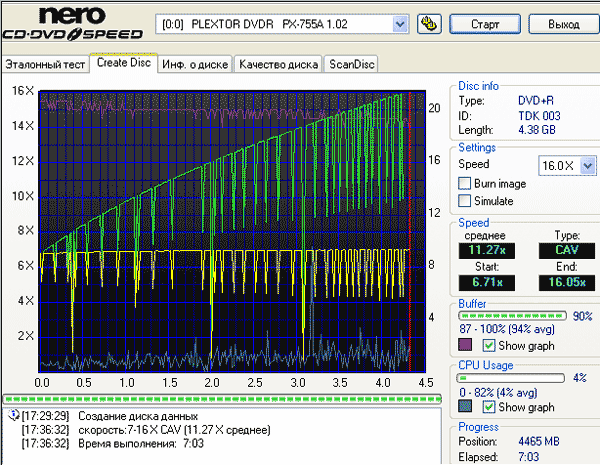Open the Качество диска tab
This screenshot has width=600, height=465.
click(278, 64)
